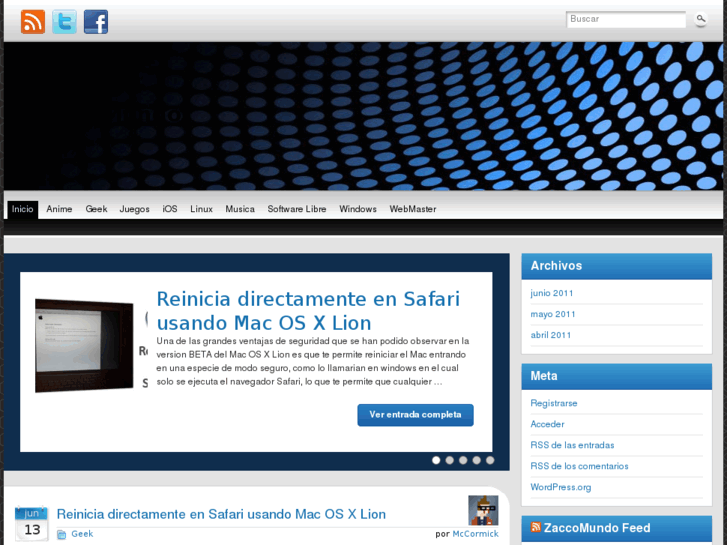Click the Geek category link under post
The height and width of the screenshot is (545, 727).
(82, 534)
